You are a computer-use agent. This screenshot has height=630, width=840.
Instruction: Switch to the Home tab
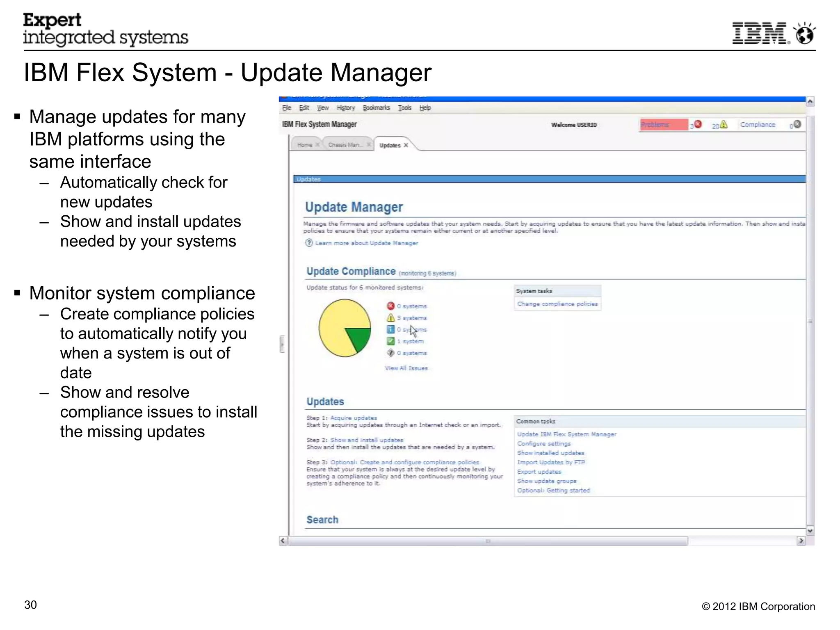[305, 145]
